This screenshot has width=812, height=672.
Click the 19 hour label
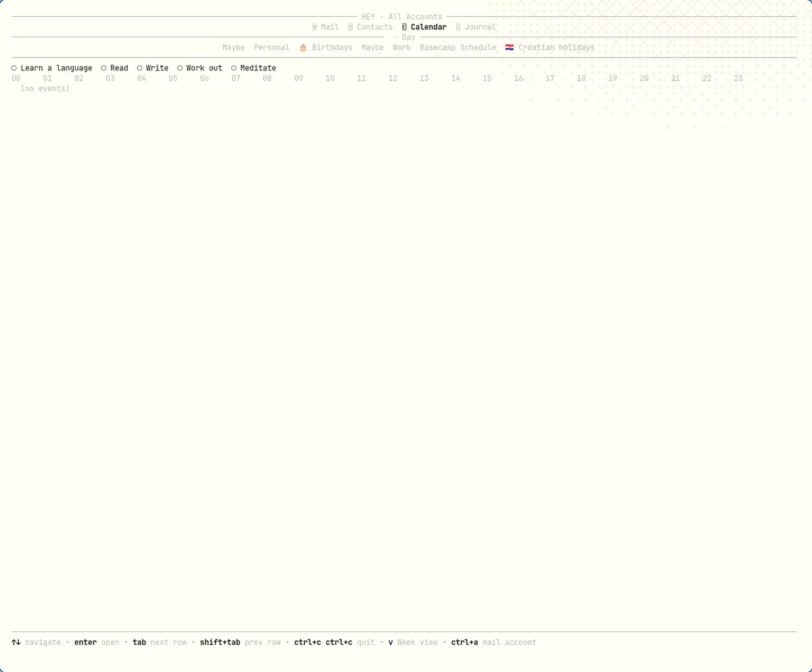[612, 79]
